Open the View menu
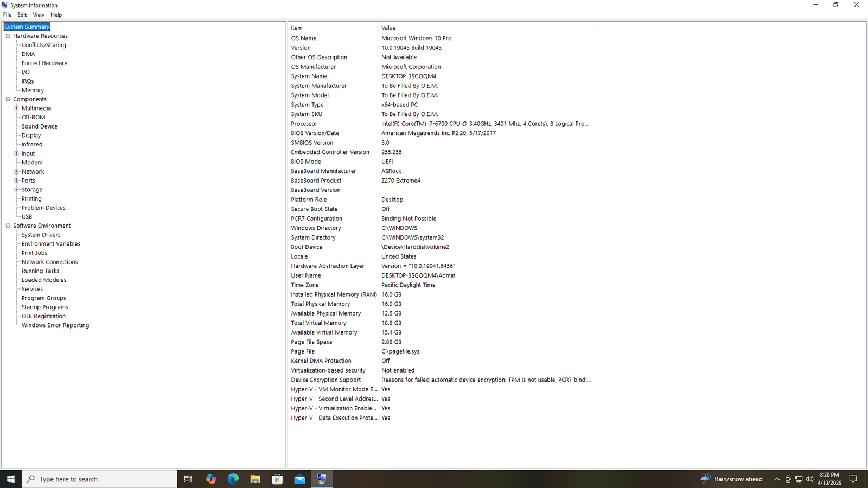 pyautogui.click(x=38, y=15)
